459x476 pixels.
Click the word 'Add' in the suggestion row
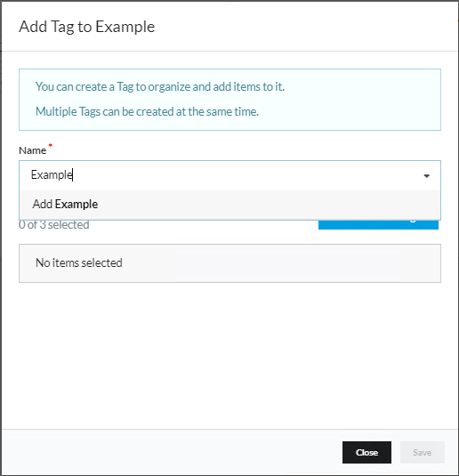point(43,205)
